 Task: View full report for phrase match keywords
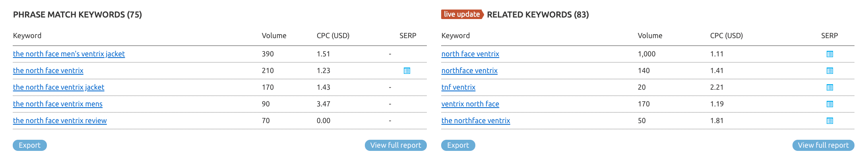396,145
